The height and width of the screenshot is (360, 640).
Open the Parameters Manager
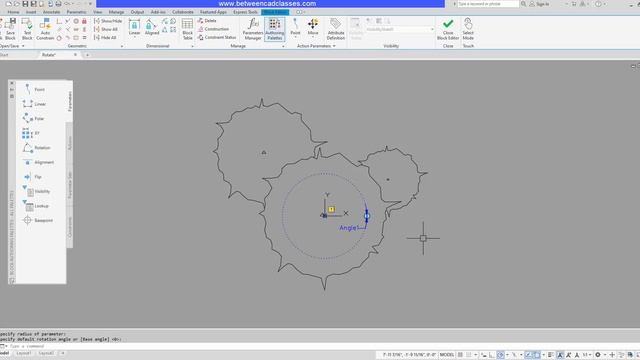pyautogui.click(x=253, y=29)
